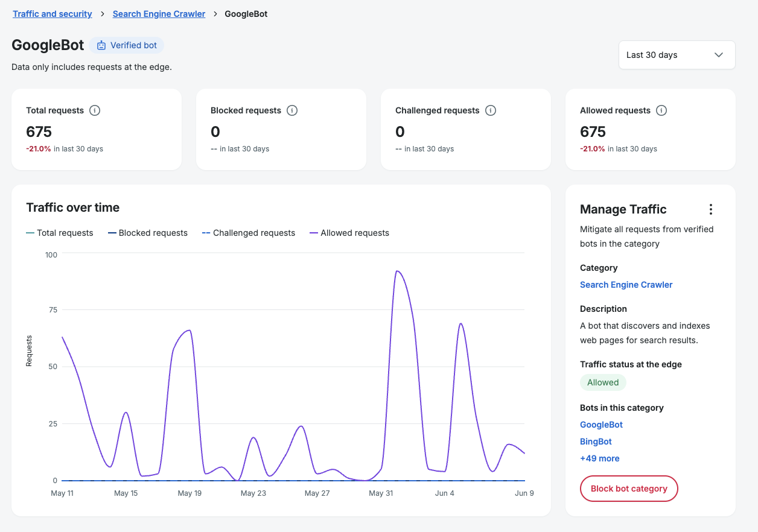Toggle Blocked requests legend series
Screen dimensions: 758x532
(147, 233)
